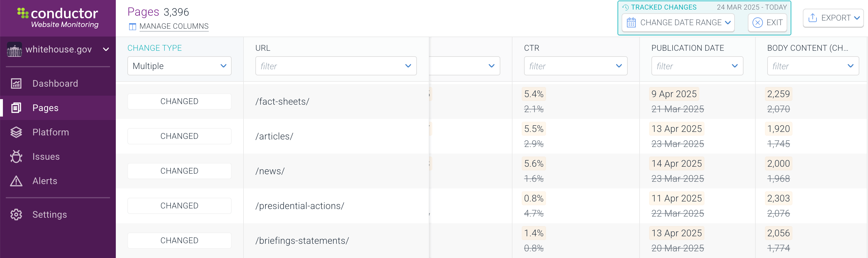Click the whitehouse.gov building logo icon
This screenshot has width=868, height=258.
point(14,49)
